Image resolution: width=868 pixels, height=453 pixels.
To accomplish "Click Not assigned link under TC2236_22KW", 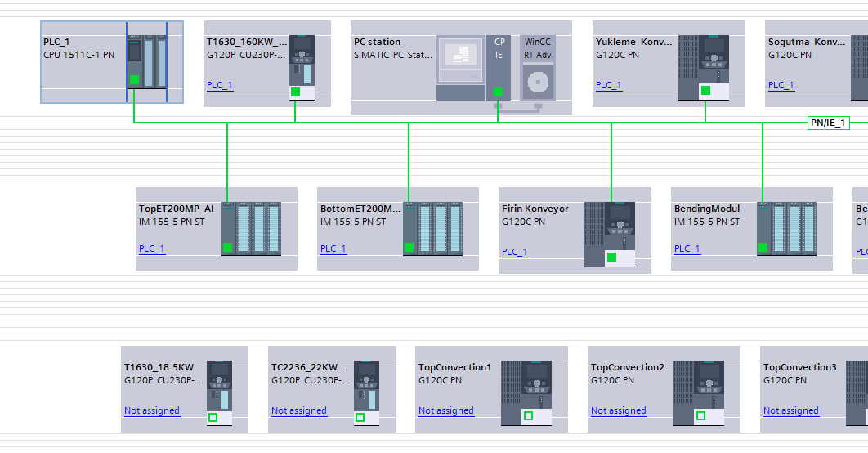I will 299,410.
